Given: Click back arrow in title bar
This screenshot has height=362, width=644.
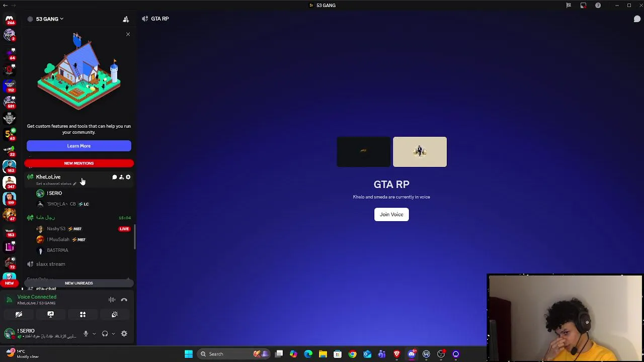Looking at the screenshot, I should pyautogui.click(x=5, y=6).
